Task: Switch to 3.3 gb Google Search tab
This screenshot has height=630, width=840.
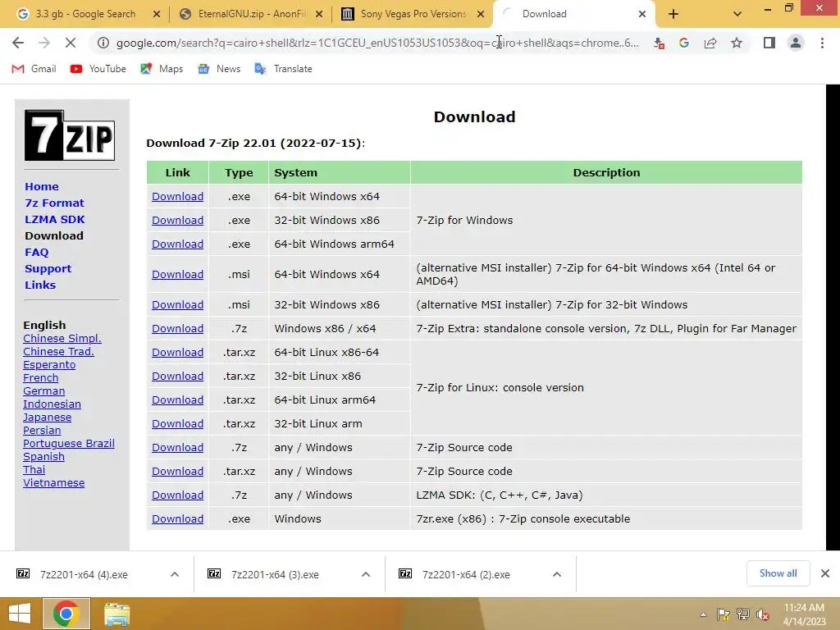Action: pyautogui.click(x=84, y=14)
